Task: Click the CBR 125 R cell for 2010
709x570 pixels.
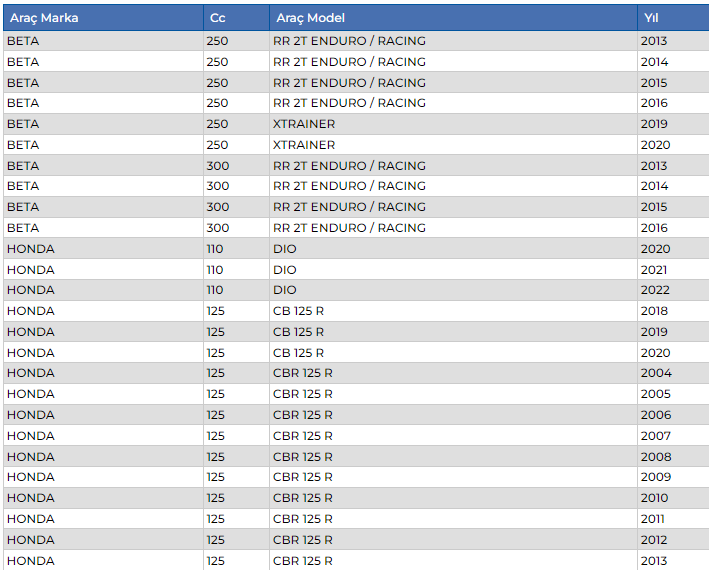Action: [303, 498]
